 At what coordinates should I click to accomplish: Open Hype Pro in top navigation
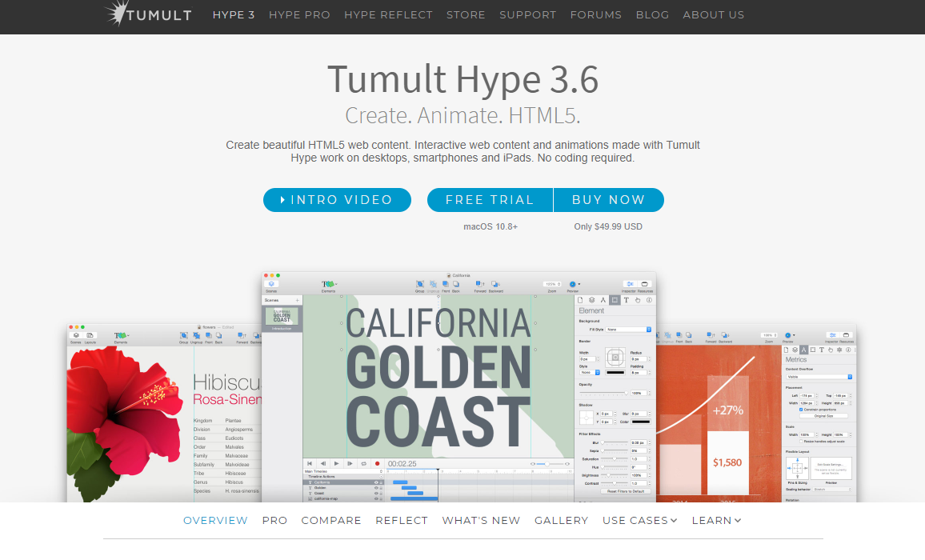(299, 14)
